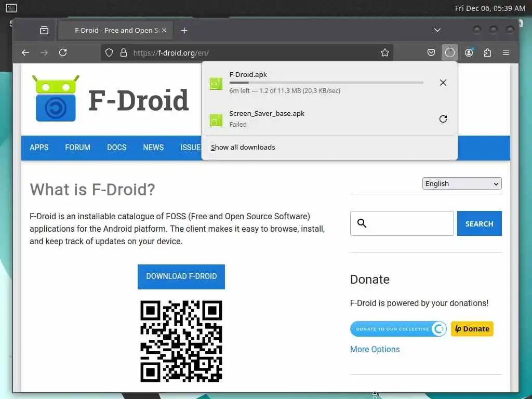Open the More Options donation link

(375, 350)
